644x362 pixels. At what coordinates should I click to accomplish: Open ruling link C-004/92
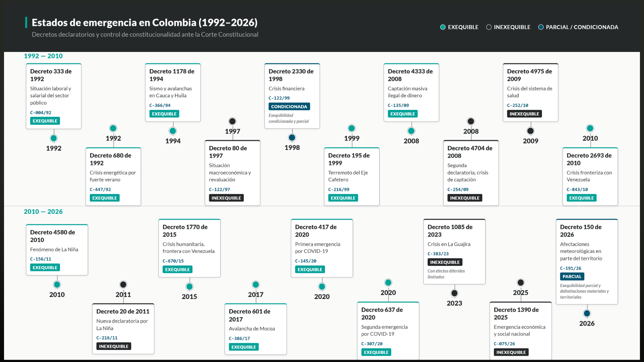[41, 113]
